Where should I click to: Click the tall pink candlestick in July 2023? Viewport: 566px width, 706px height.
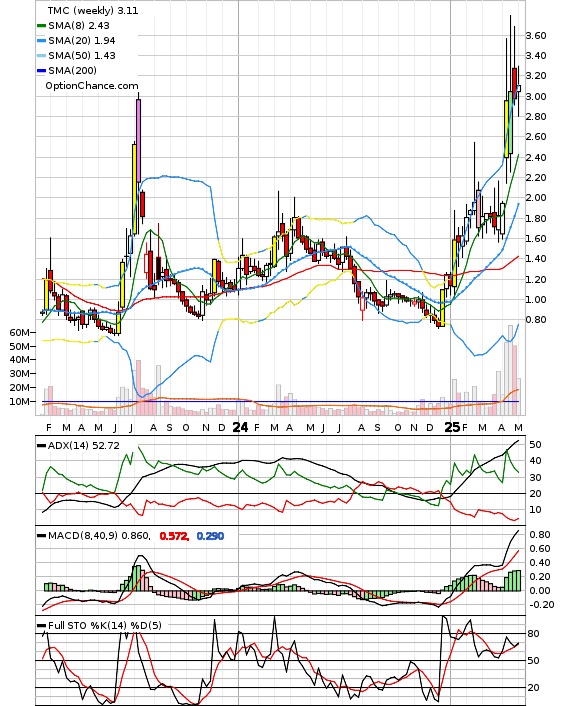[138, 140]
